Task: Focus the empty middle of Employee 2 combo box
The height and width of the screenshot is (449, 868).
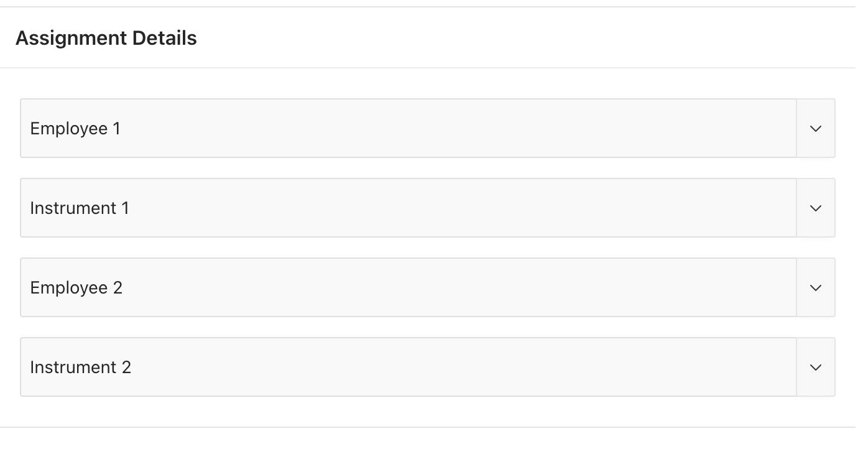Action: [x=435, y=287]
